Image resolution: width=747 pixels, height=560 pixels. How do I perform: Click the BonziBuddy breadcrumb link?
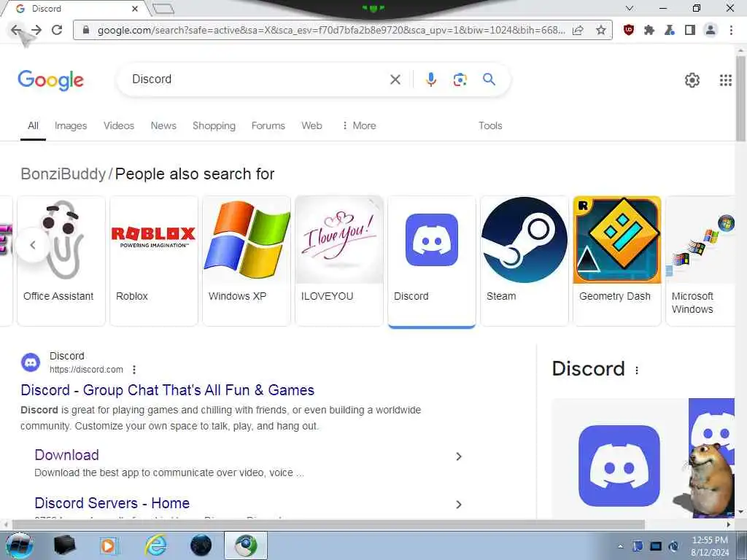click(63, 174)
